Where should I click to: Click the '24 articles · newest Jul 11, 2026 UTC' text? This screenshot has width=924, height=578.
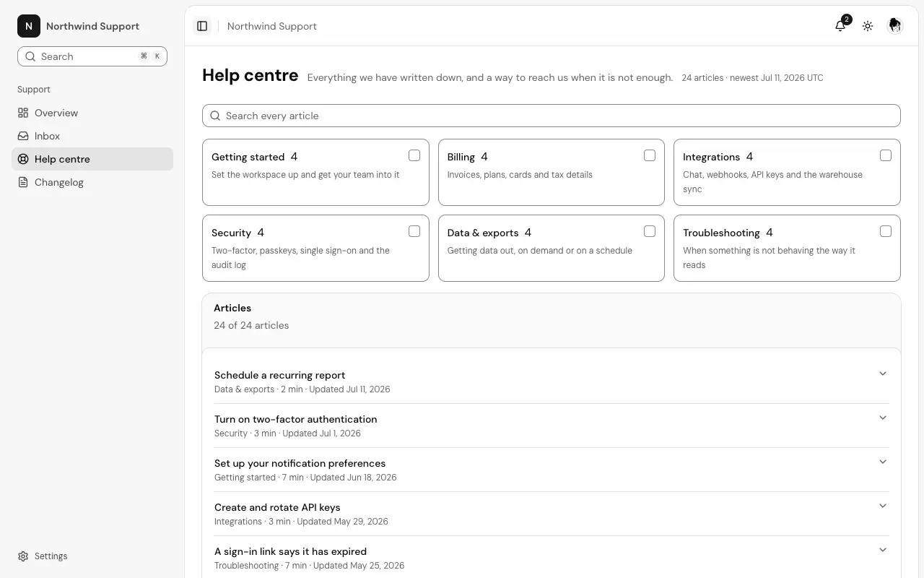click(752, 78)
